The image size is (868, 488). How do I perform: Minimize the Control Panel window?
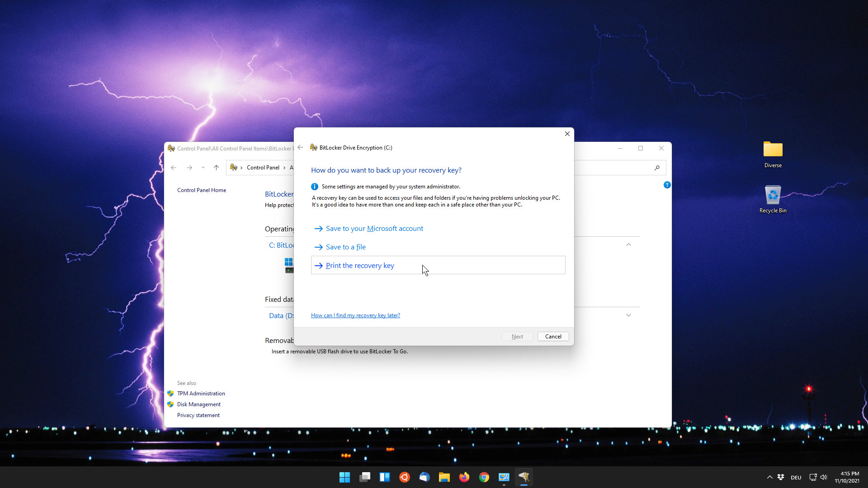pyautogui.click(x=620, y=148)
